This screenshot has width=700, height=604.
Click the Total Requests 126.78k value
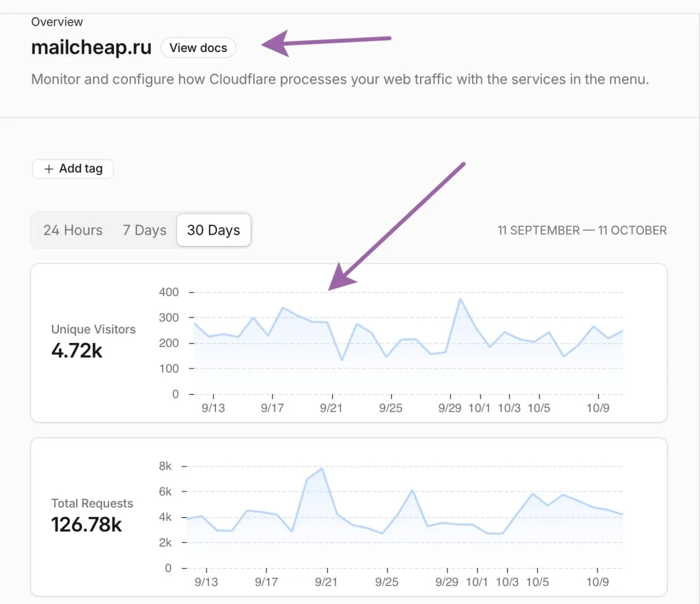pos(86,525)
